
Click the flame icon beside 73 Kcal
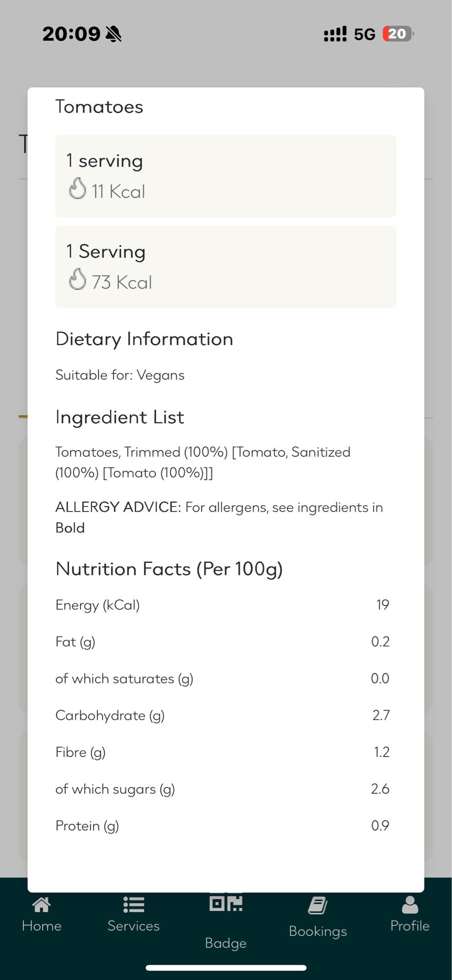coord(77,279)
